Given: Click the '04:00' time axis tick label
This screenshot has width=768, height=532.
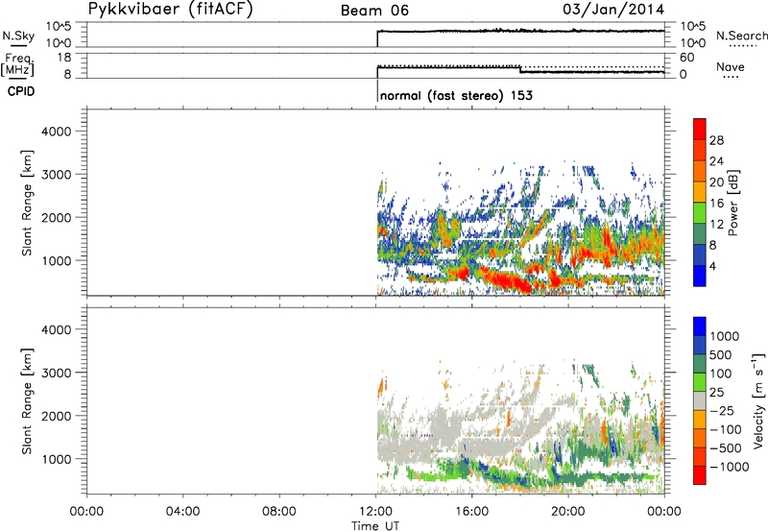Looking at the screenshot, I should [x=183, y=512].
